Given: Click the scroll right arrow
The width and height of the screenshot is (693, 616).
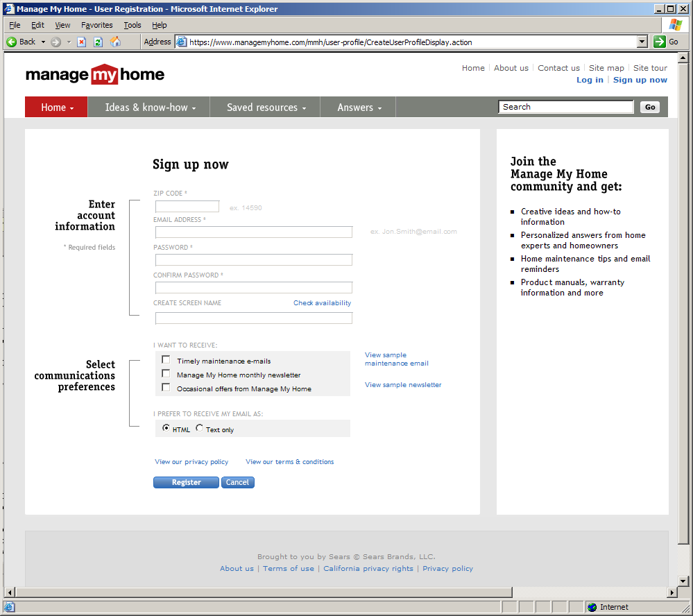Looking at the screenshot, I should coord(672,592).
